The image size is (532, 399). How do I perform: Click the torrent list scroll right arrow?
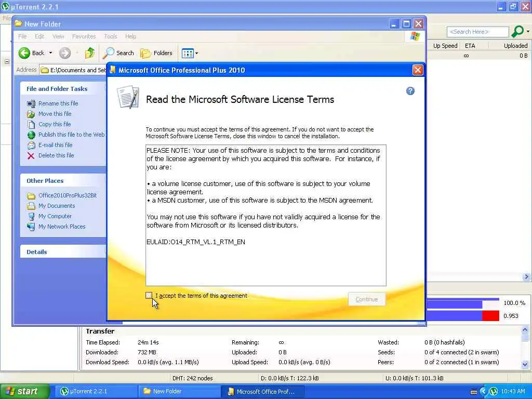point(527,277)
